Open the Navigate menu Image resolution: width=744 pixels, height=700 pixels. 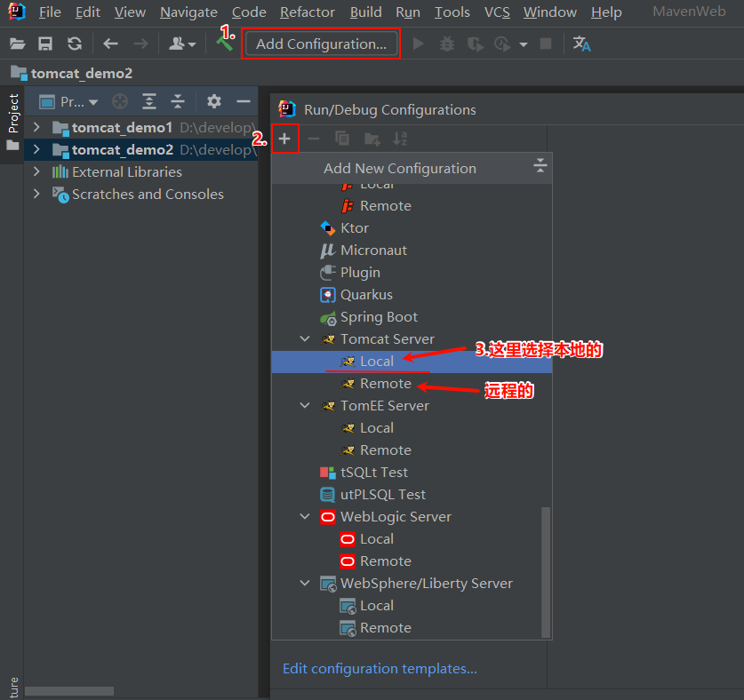click(x=188, y=12)
